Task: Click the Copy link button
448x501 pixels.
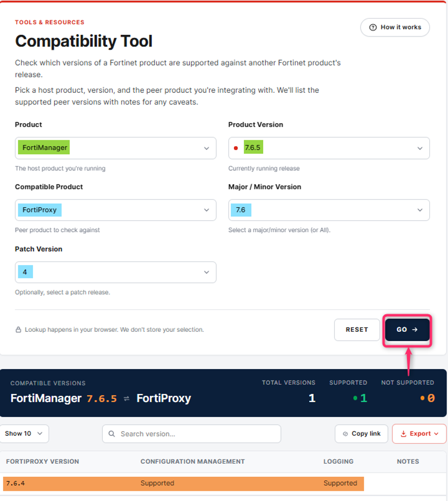Action: click(362, 433)
